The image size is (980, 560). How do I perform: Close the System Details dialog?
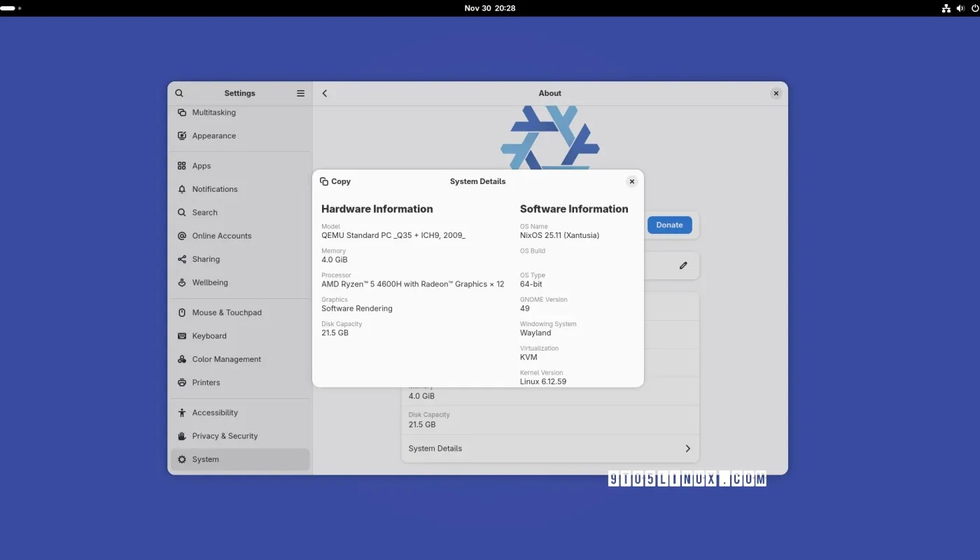631,181
